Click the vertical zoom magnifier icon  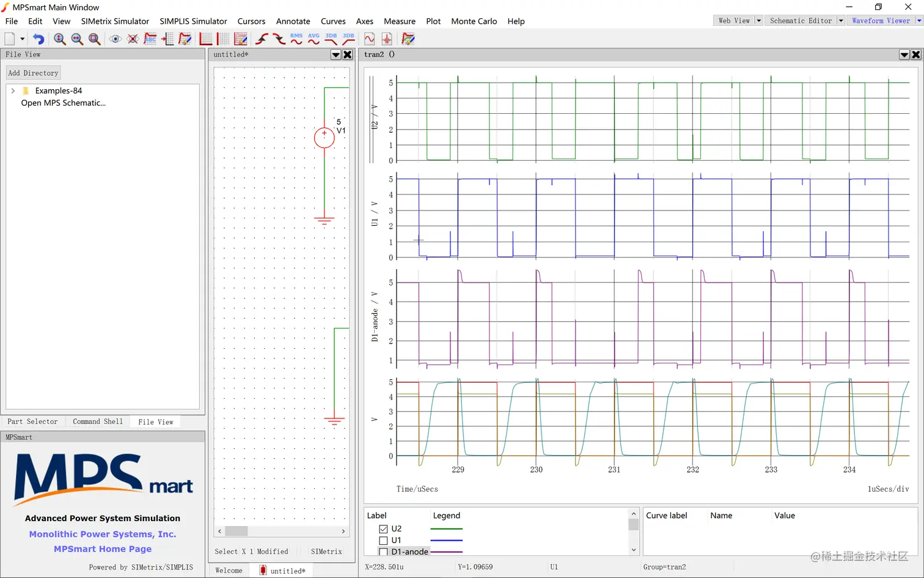[x=60, y=39]
